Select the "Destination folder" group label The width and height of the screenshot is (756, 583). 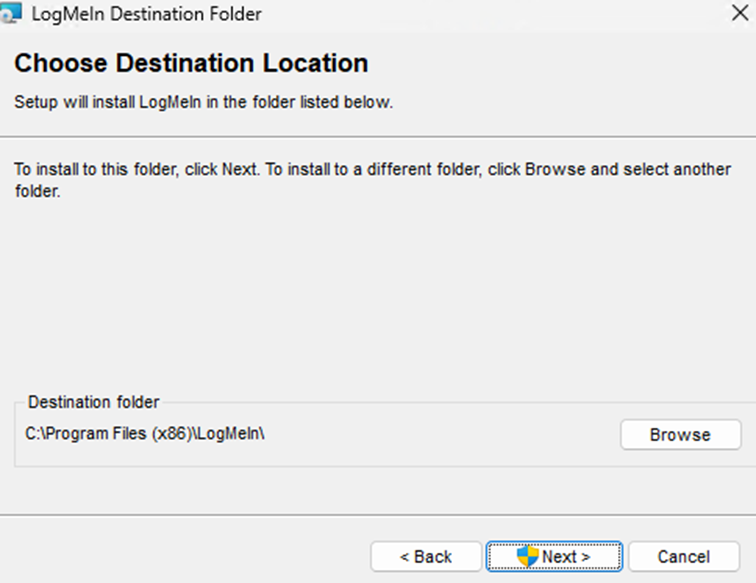point(93,402)
